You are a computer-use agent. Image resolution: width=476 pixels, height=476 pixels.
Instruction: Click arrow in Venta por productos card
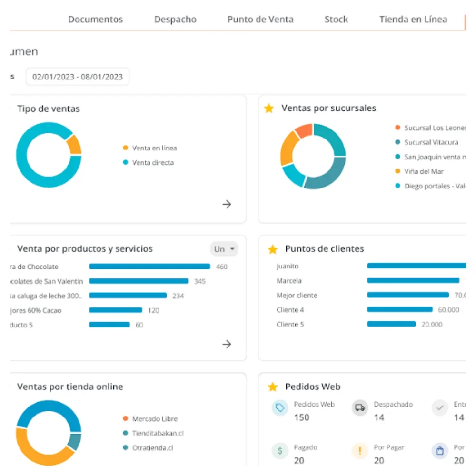click(227, 344)
